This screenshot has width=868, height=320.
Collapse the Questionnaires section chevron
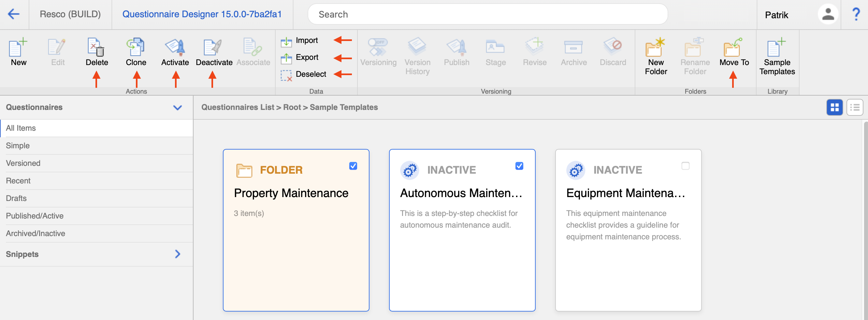point(177,107)
